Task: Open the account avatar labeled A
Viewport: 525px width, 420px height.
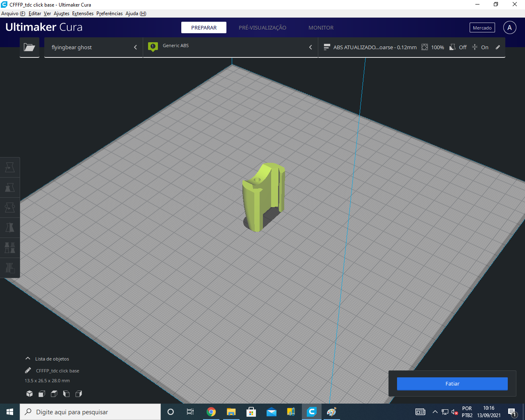Action: 510,27
